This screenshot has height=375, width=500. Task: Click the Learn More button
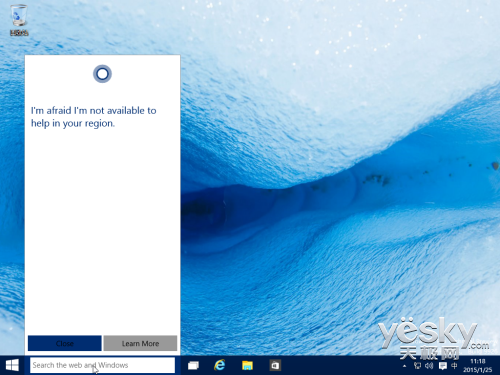(140, 343)
